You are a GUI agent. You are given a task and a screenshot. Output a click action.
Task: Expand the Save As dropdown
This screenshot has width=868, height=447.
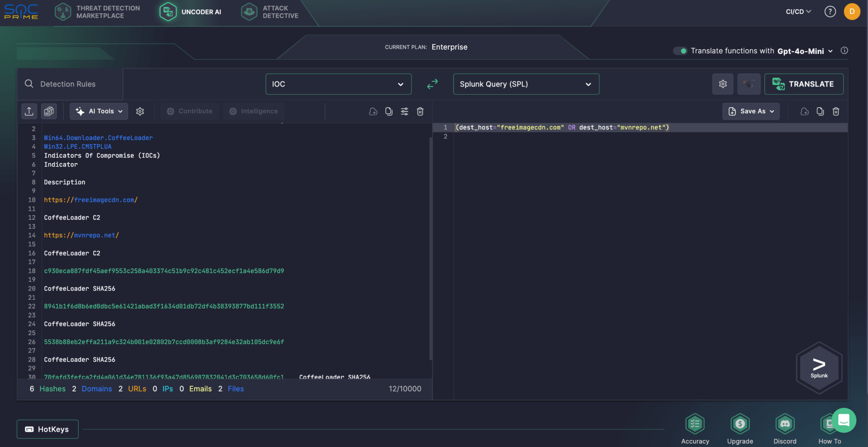pyautogui.click(x=750, y=111)
